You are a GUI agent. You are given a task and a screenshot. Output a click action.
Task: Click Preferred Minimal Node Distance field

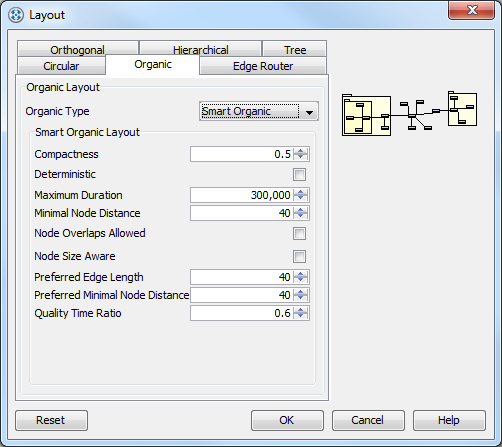242,295
